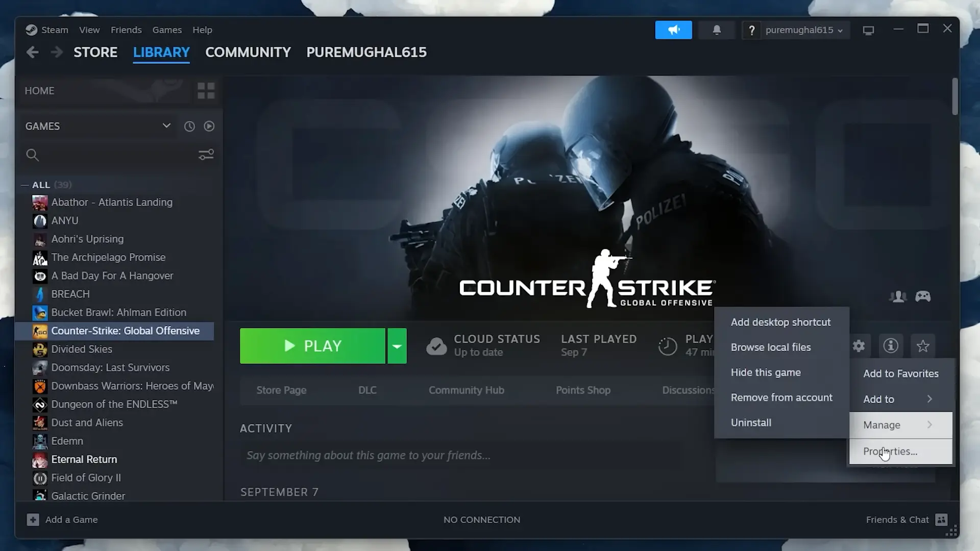980x551 pixels.
Task: Open the DLC link
Action: [x=367, y=390]
